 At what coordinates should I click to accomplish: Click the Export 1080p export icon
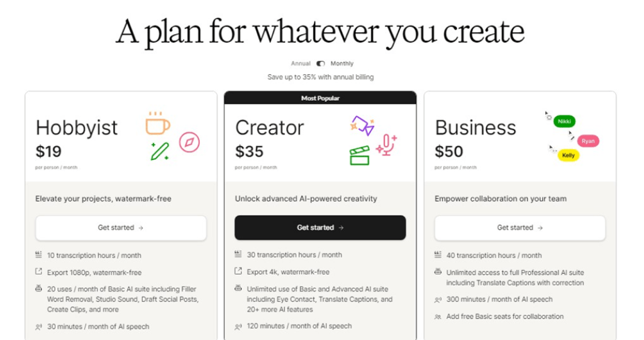pos(39,273)
